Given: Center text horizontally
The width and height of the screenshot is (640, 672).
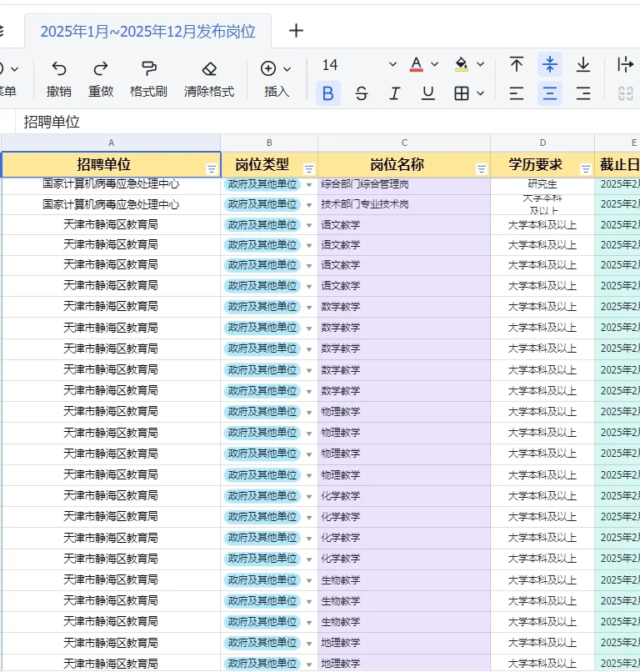Looking at the screenshot, I should pyautogui.click(x=550, y=93).
